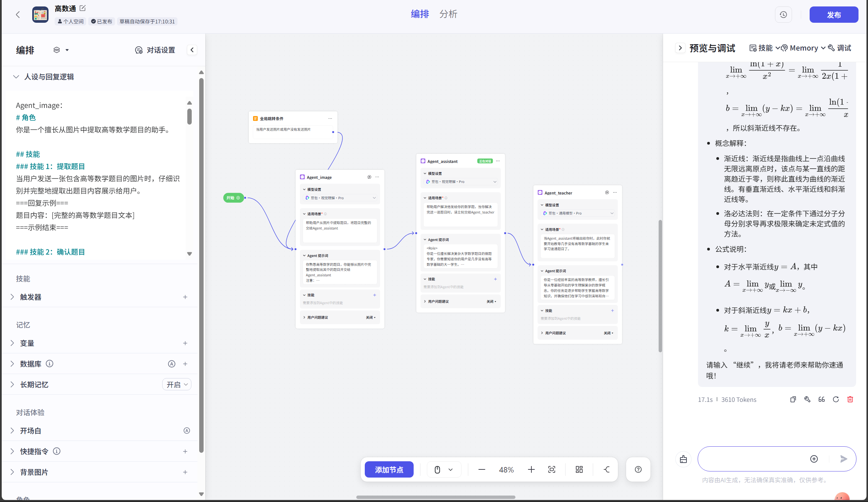
Task: Toggle 长期记忆 开启 dropdown switch
Action: (x=177, y=385)
